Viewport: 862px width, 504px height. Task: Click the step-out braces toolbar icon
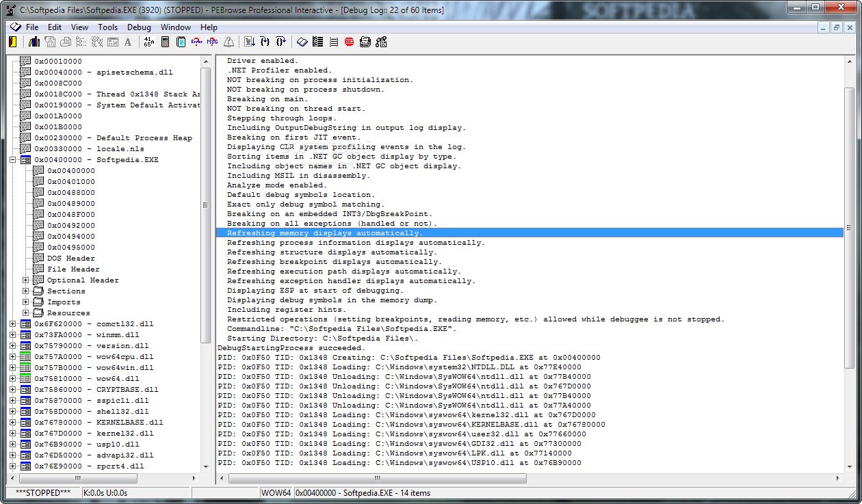(x=281, y=42)
